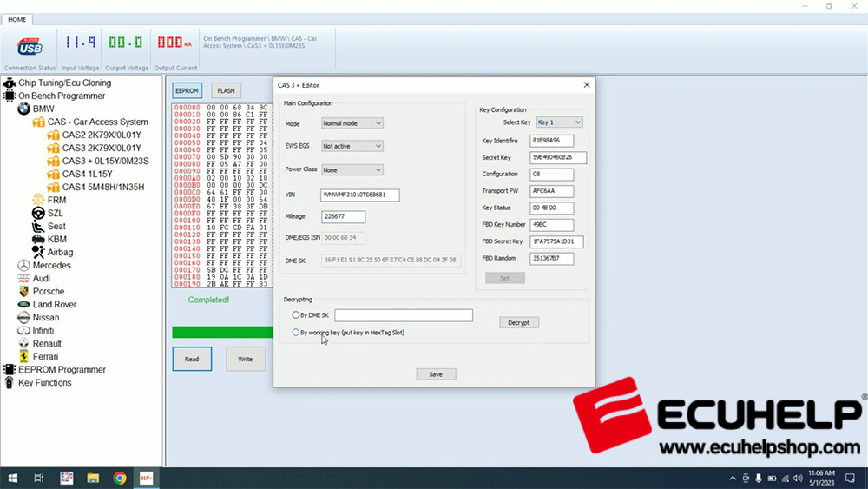Open File Explorer from the taskbar

(93, 478)
